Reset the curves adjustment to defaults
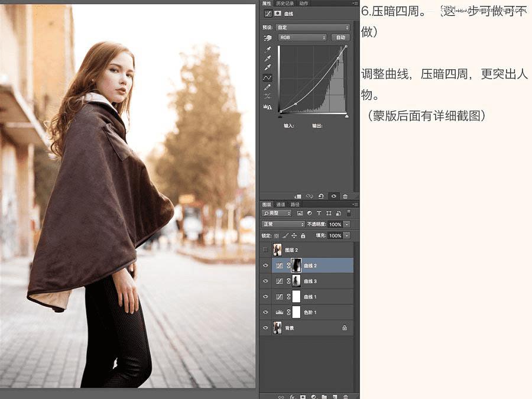Screen dimensions: 532x399 click(x=321, y=196)
